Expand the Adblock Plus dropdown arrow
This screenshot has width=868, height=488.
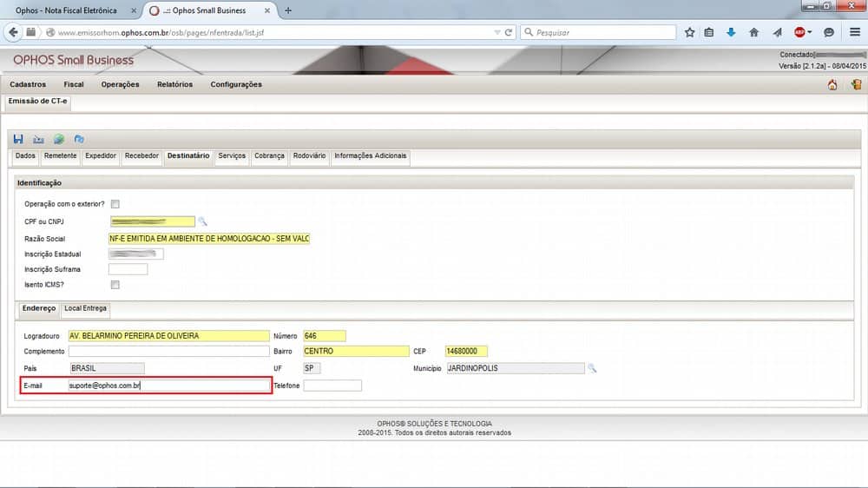pyautogui.click(x=810, y=32)
